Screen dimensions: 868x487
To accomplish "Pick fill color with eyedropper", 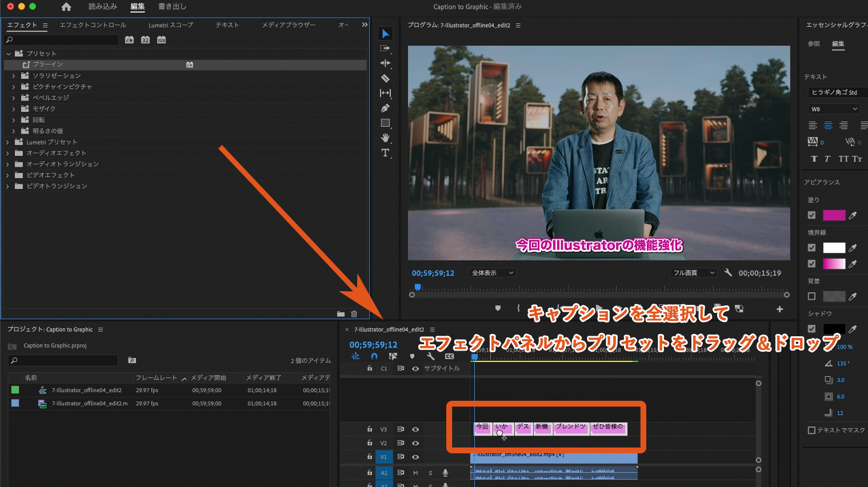I will click(x=853, y=215).
